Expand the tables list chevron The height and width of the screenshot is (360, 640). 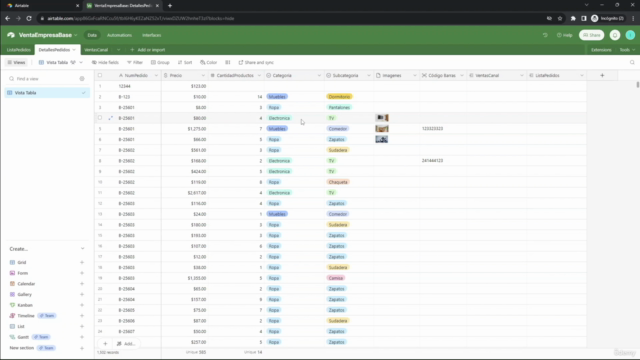coord(118,50)
